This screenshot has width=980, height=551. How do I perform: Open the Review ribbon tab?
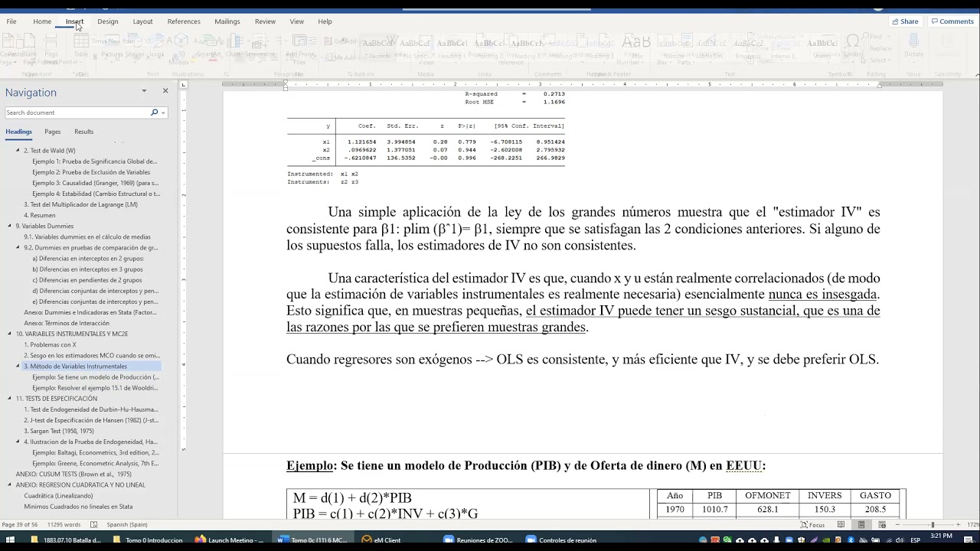coord(265,21)
